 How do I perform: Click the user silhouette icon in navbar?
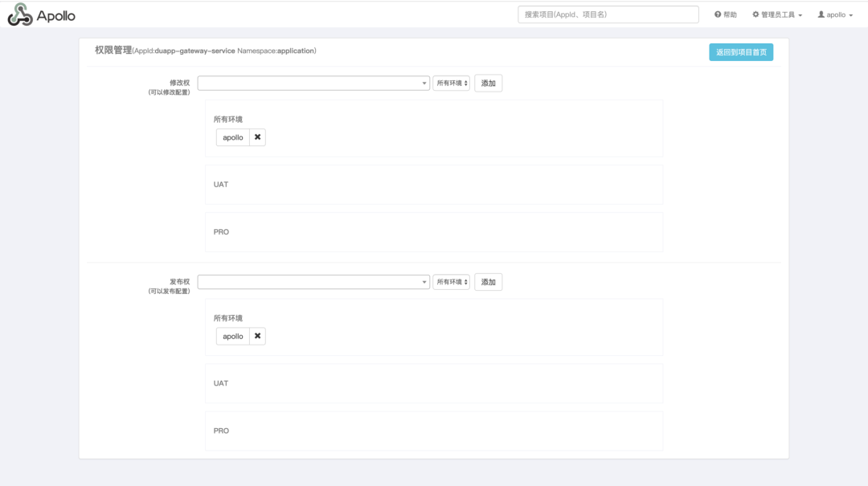tap(821, 14)
